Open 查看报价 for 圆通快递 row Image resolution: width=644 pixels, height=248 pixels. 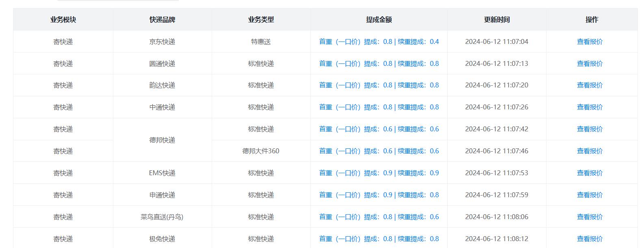point(590,63)
